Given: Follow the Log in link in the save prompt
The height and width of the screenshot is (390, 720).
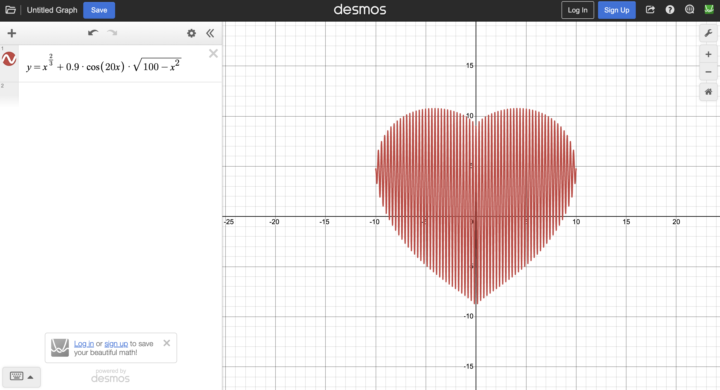Looking at the screenshot, I should (x=84, y=344).
